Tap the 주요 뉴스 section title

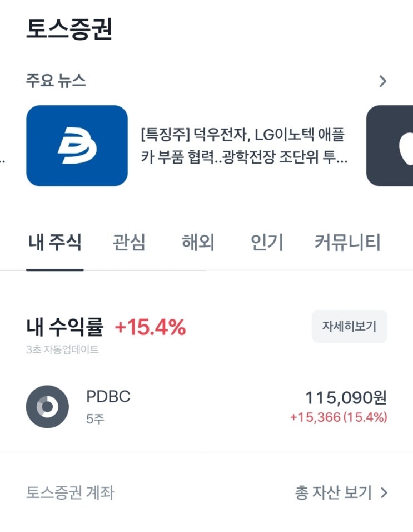point(56,81)
